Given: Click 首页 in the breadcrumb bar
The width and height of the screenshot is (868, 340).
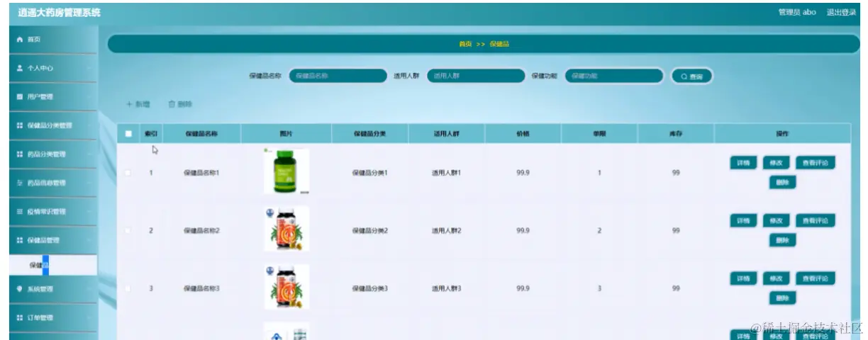Looking at the screenshot, I should tap(465, 44).
